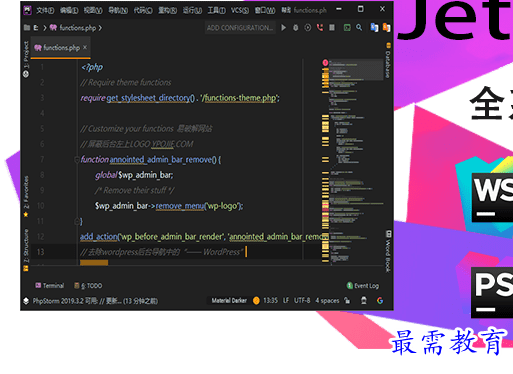The image size is (513, 374).
Task: Open the 文件(F) menu
Action: (45, 11)
